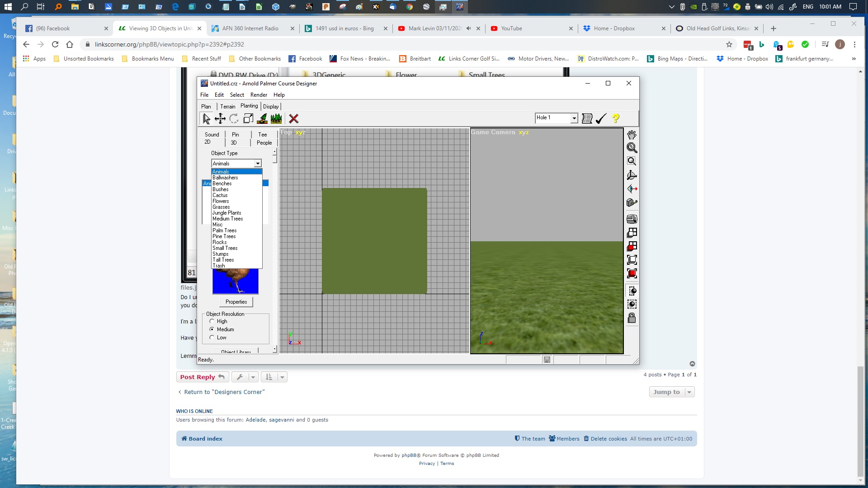
Task: Click the rooster object preview thumbnail
Action: (x=236, y=281)
